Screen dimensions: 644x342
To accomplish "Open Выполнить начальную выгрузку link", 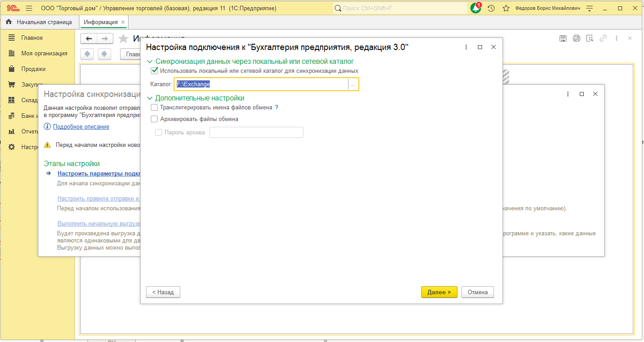I will [99, 224].
